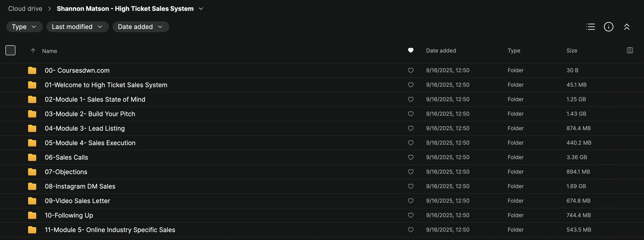Click the favorites heart column header
This screenshot has width=644, height=240.
[x=411, y=50]
